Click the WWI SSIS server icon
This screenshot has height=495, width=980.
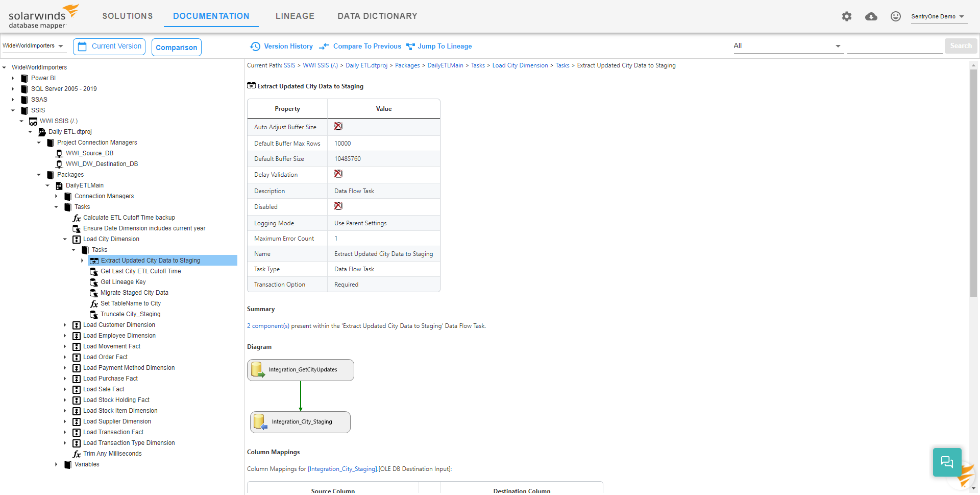point(33,122)
